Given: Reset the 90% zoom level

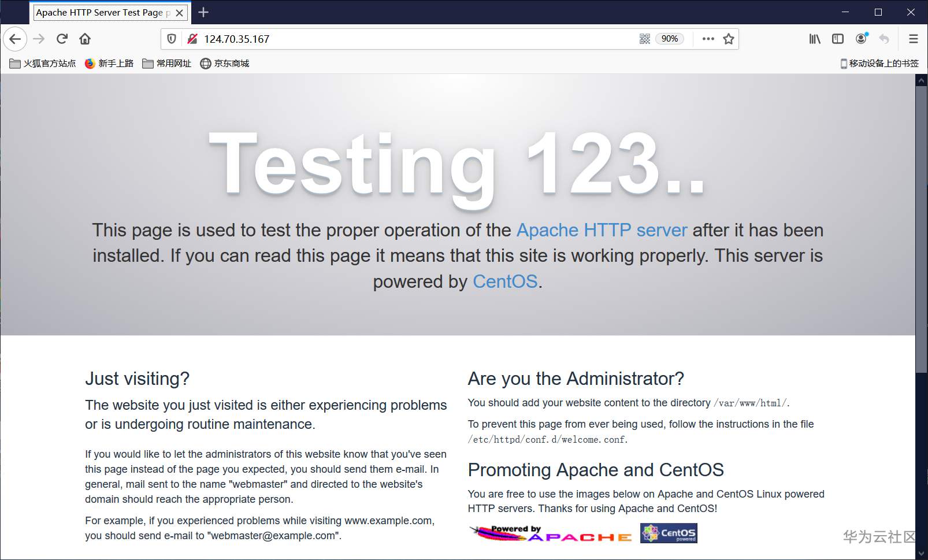Looking at the screenshot, I should pos(670,39).
